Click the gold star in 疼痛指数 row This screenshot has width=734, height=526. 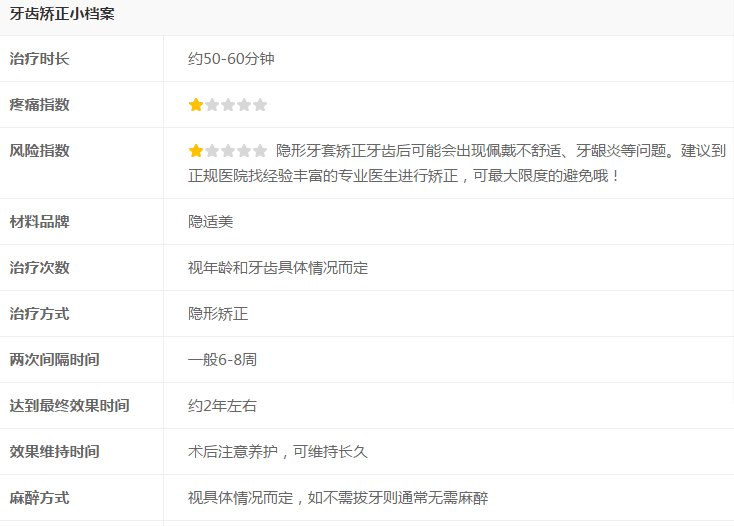(196, 104)
